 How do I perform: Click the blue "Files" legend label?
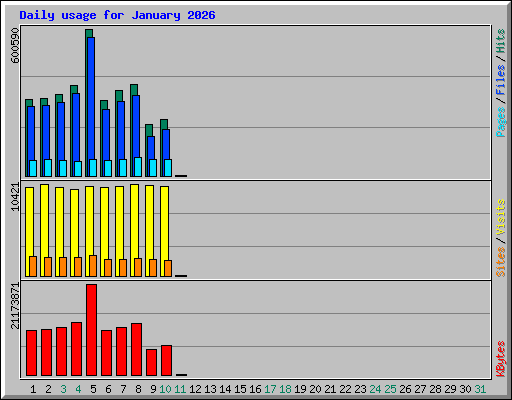coord(501,79)
